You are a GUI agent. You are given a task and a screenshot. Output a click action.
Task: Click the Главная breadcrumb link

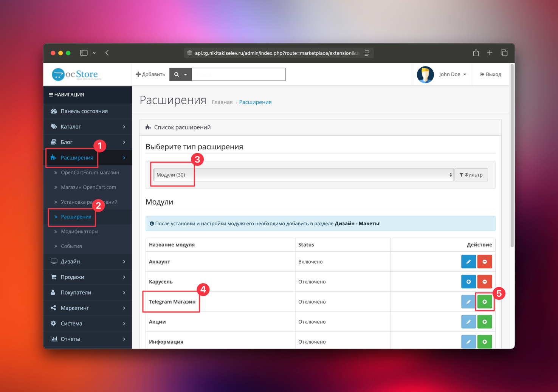tap(222, 102)
